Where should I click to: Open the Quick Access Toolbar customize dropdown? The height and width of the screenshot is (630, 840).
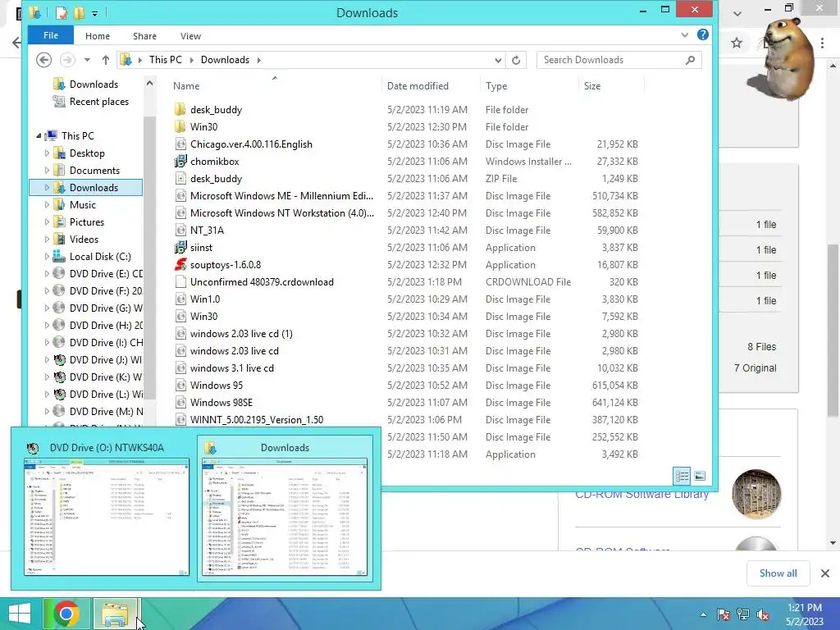click(x=95, y=13)
